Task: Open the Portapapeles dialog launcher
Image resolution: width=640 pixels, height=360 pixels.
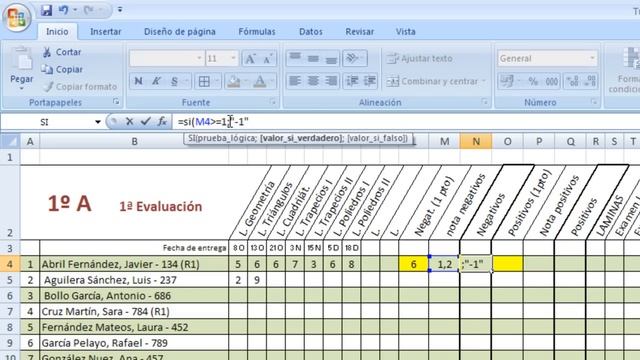Action: tap(116, 102)
